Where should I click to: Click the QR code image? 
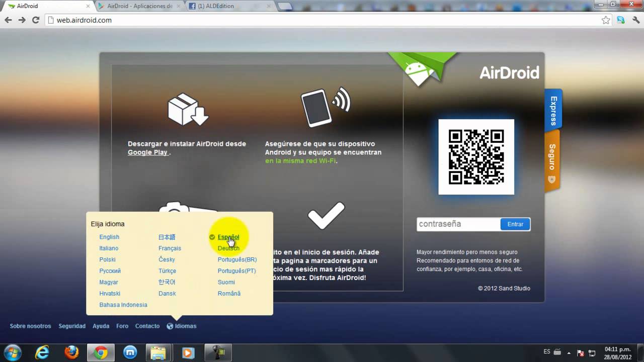click(x=476, y=157)
